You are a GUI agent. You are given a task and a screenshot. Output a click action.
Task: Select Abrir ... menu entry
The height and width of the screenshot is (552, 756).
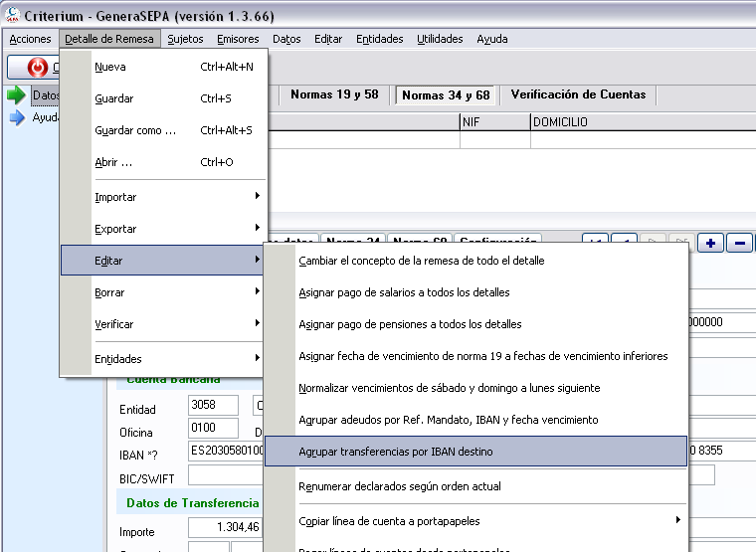(x=164, y=162)
